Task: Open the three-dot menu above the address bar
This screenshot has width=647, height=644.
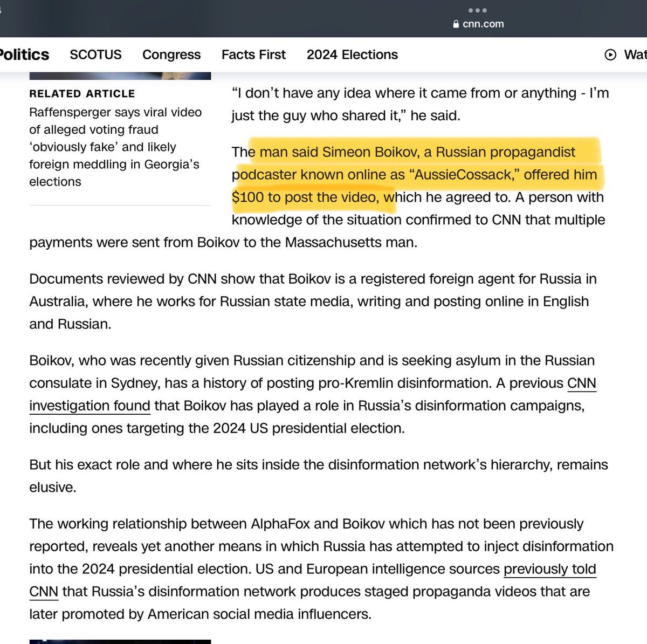Action: pyautogui.click(x=478, y=10)
